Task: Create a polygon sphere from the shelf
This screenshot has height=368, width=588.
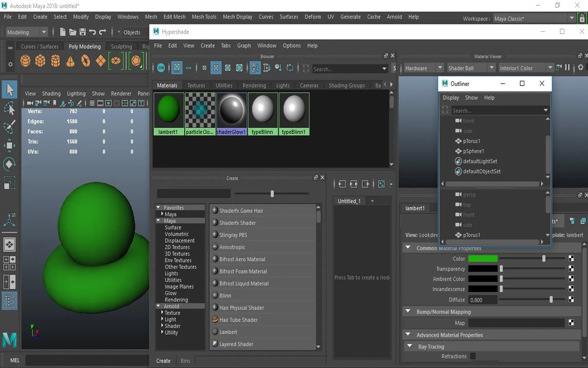Action: pos(25,61)
